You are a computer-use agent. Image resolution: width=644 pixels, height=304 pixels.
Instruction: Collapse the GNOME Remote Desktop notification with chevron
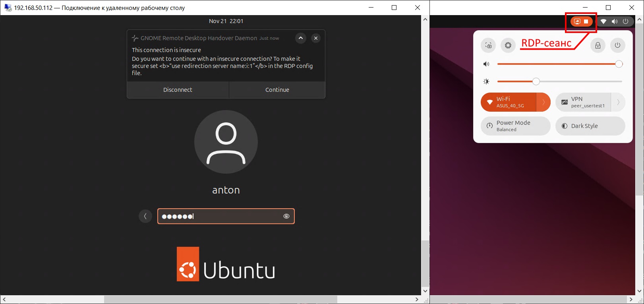[x=301, y=38]
